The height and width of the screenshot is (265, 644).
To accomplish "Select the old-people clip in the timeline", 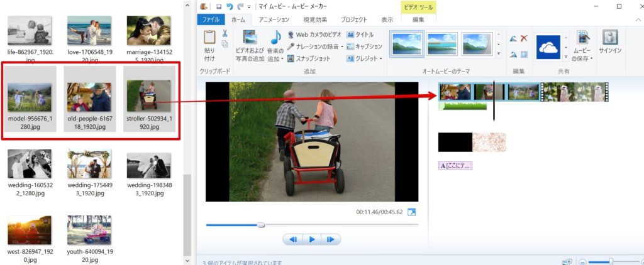I will pyautogui.click(x=455, y=92).
